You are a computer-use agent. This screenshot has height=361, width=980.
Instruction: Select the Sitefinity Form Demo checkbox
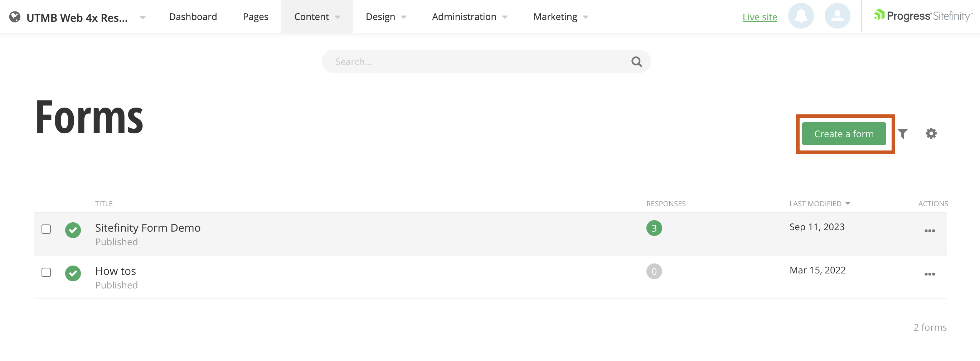tap(46, 229)
